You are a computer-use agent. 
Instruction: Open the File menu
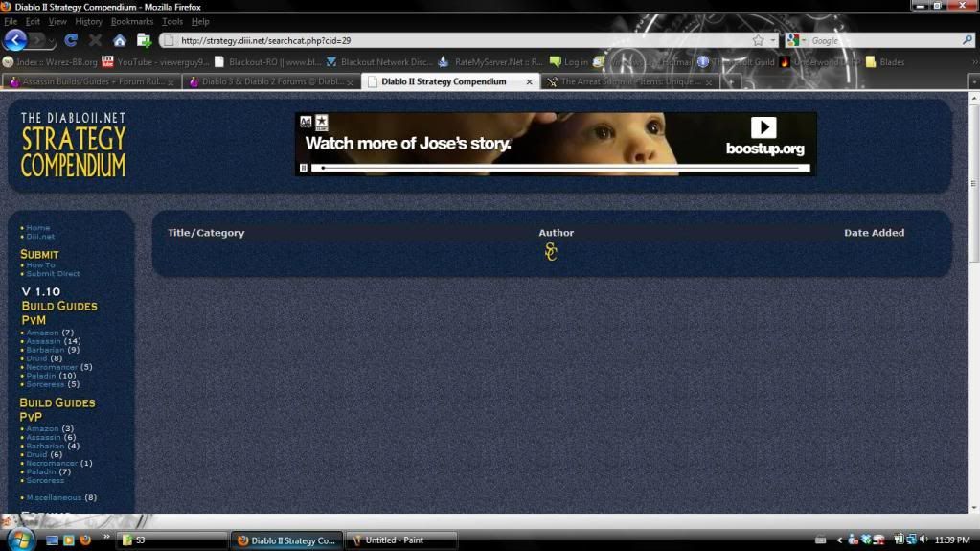pos(11,21)
